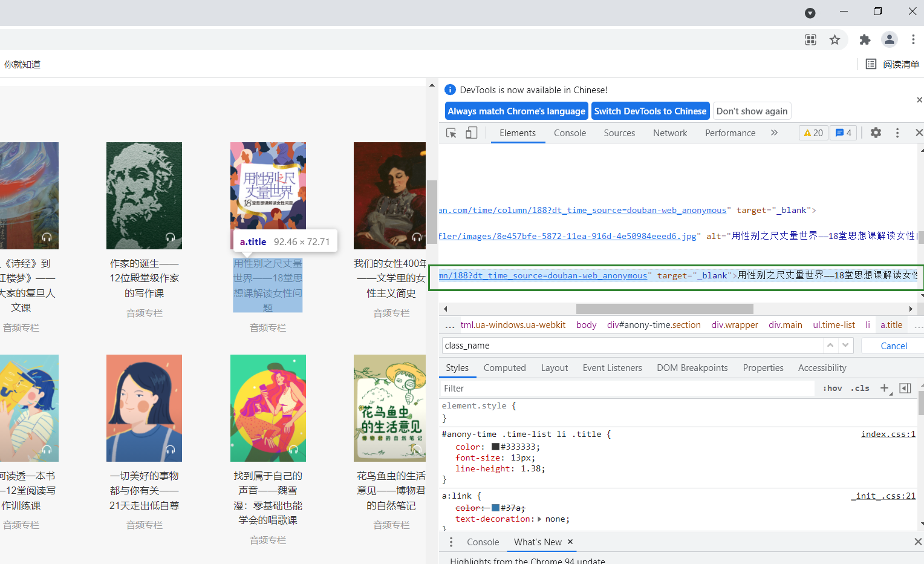Image resolution: width=924 pixels, height=564 pixels.
Task: Open the DevTools customize (three-dot) menu
Action: (x=897, y=133)
